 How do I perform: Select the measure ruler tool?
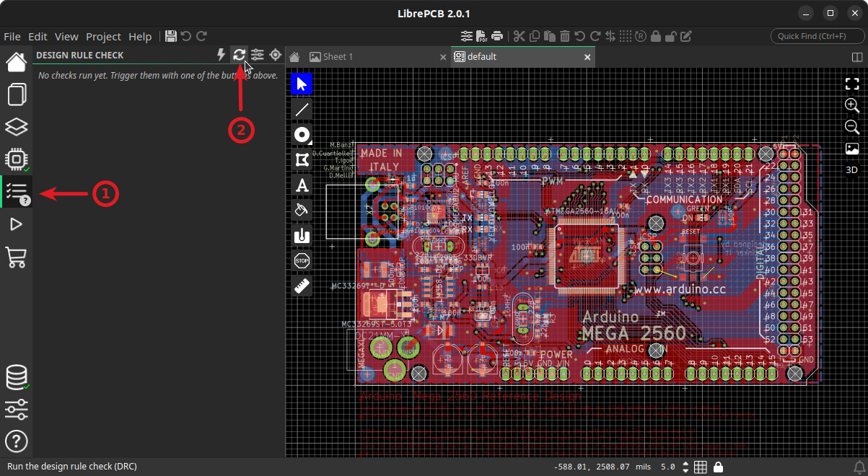point(302,286)
